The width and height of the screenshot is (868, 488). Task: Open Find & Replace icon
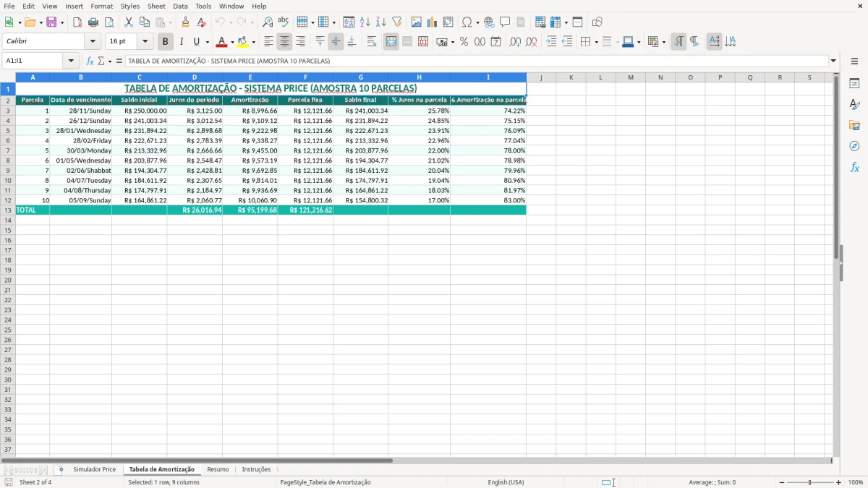pos(268,22)
